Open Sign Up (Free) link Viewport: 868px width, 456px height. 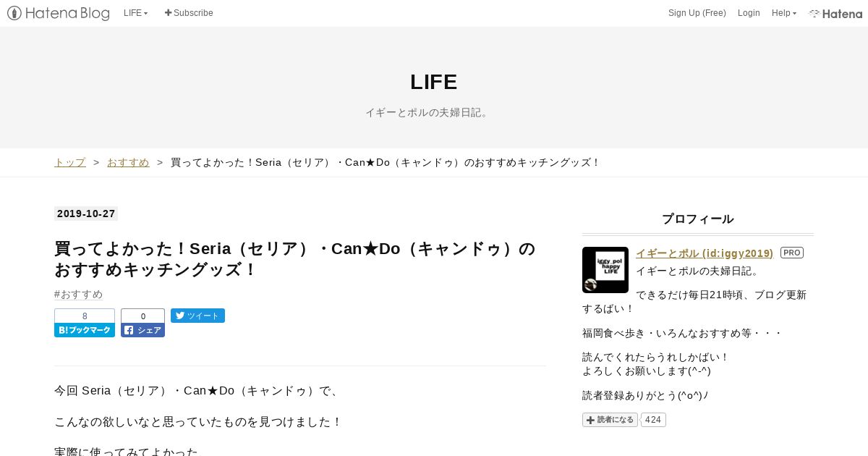(697, 13)
